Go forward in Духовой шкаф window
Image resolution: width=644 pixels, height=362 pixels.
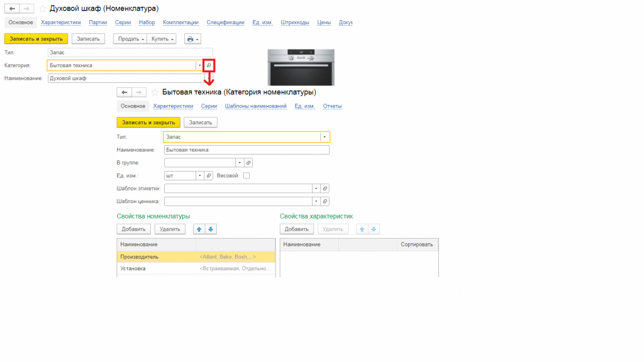click(26, 9)
